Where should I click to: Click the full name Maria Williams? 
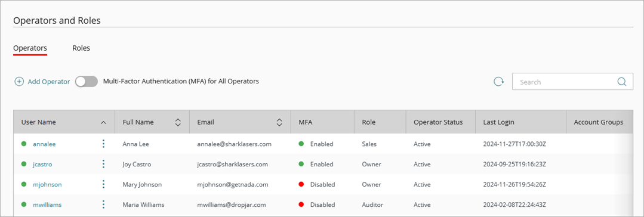(x=143, y=204)
